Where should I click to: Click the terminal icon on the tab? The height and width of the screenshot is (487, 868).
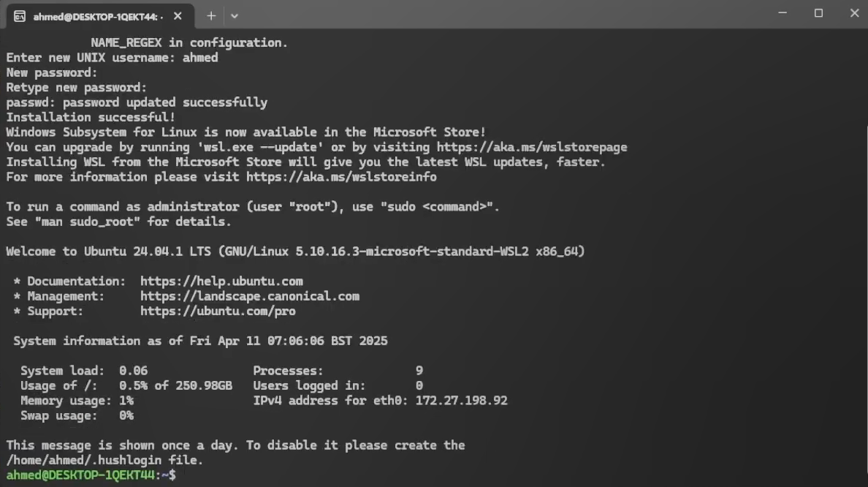[20, 15]
